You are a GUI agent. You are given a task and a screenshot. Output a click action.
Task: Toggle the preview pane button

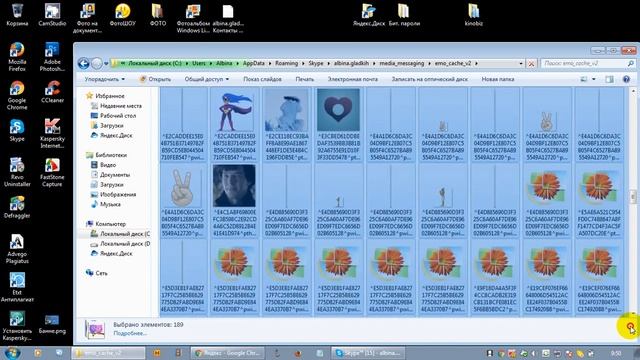609,79
